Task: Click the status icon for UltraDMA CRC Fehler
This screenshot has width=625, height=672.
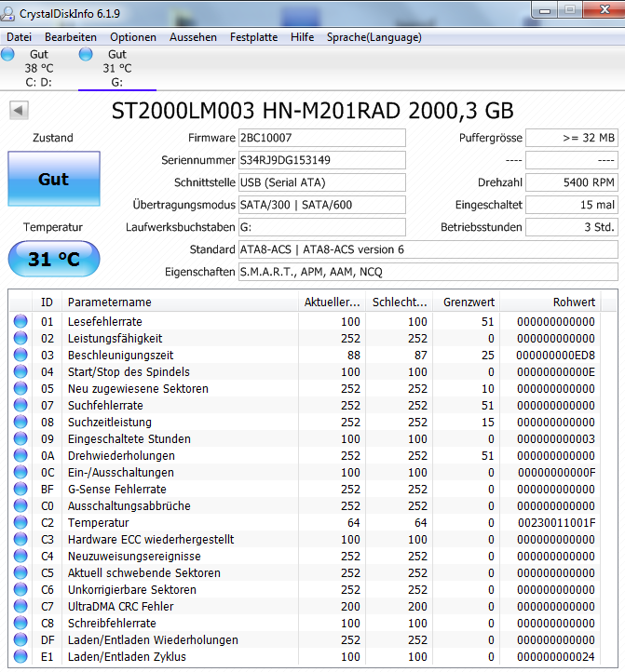Action: point(20,606)
